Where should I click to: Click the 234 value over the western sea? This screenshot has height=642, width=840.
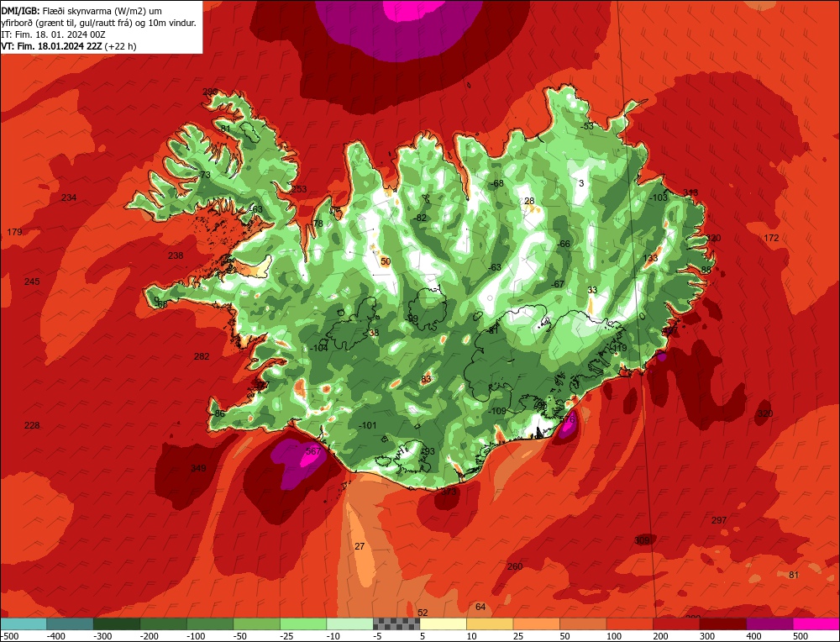69,197
